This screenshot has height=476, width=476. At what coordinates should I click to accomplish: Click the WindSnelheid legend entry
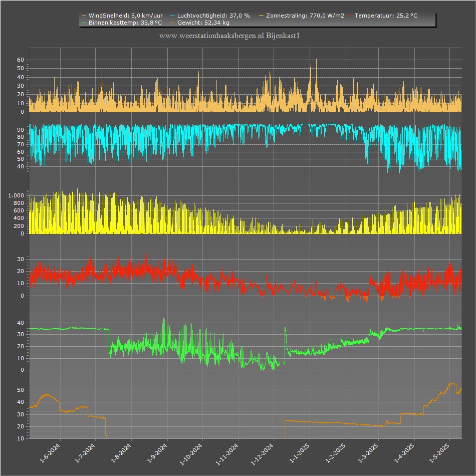tap(122, 16)
